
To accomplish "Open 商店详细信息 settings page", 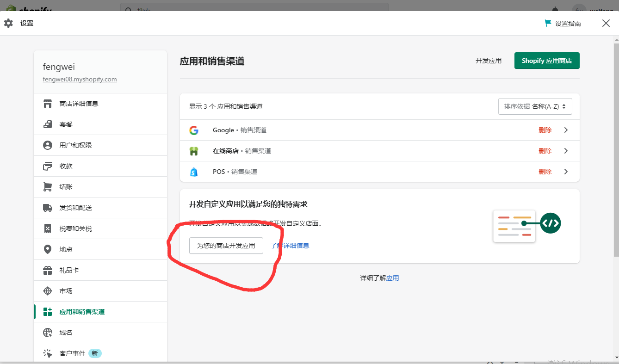I will pyautogui.click(x=100, y=104).
